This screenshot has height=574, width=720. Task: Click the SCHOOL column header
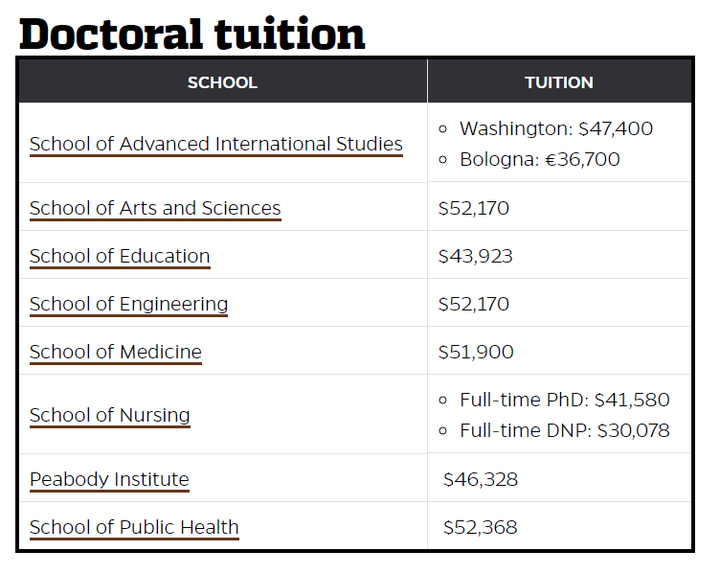[222, 83]
